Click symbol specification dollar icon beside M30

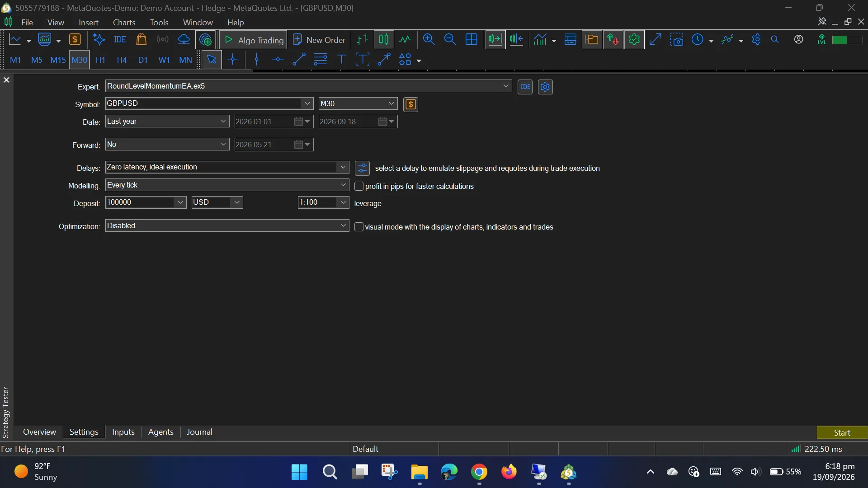410,104
